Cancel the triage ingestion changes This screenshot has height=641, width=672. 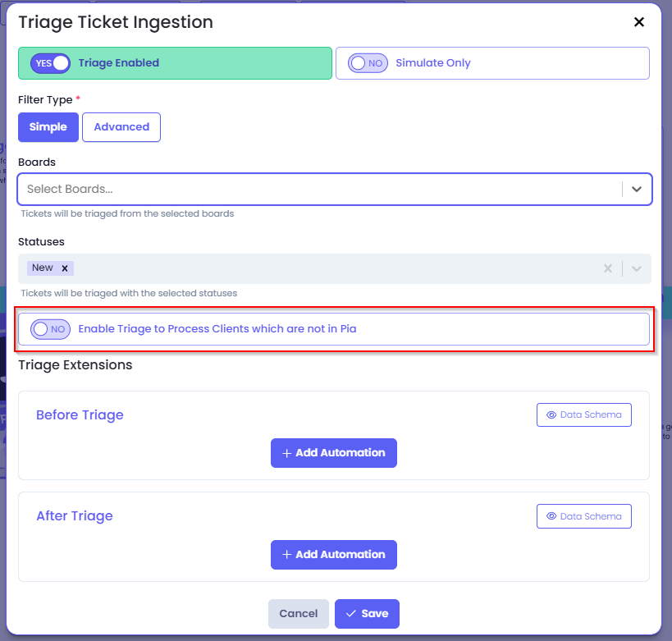[299, 614]
